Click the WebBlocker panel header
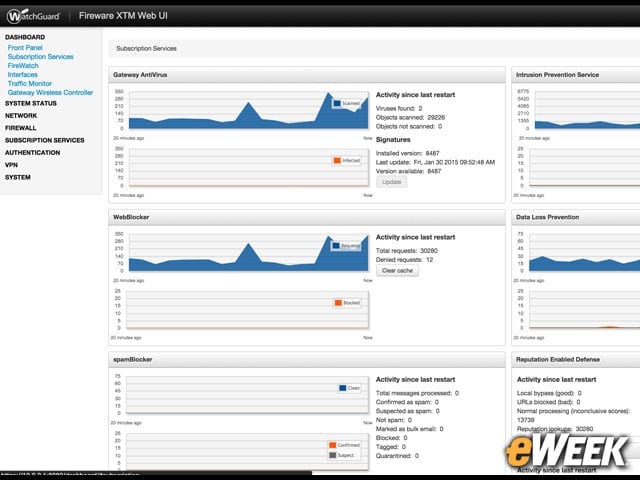The height and width of the screenshot is (480, 640). 307,218
